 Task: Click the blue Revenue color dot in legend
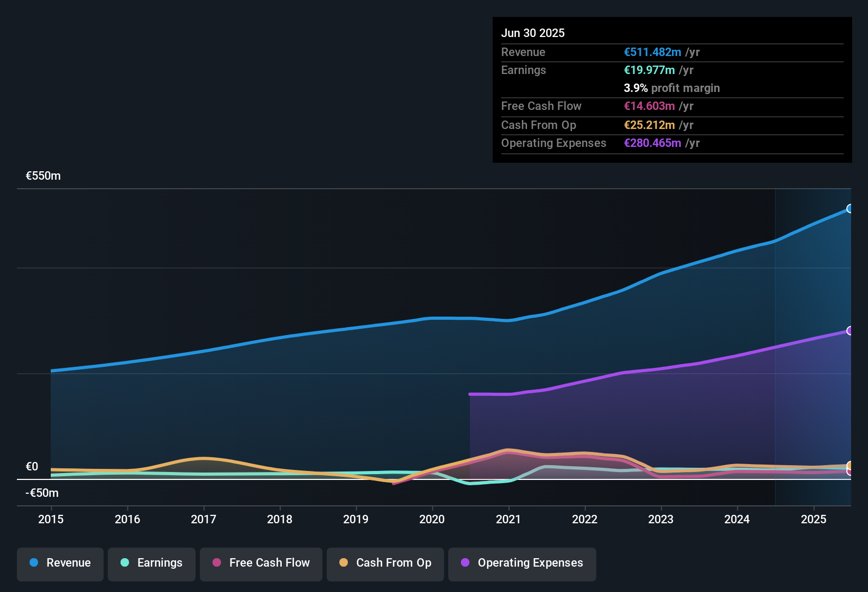(x=34, y=563)
